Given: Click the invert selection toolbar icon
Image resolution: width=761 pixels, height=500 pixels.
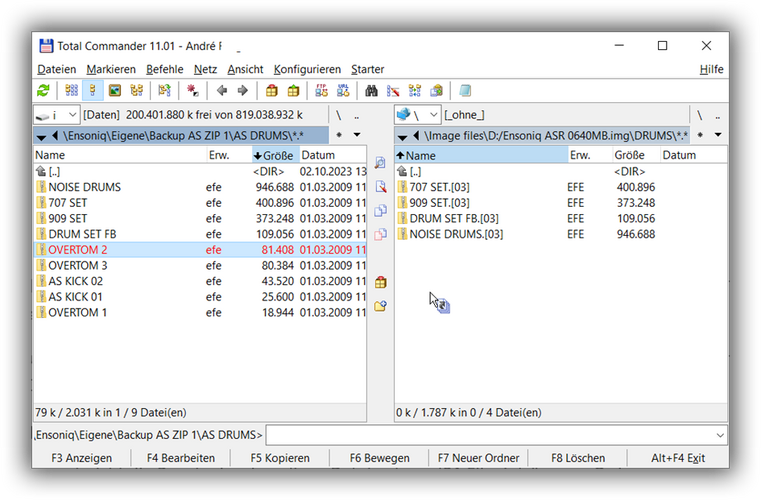Looking at the screenshot, I should (x=164, y=91).
